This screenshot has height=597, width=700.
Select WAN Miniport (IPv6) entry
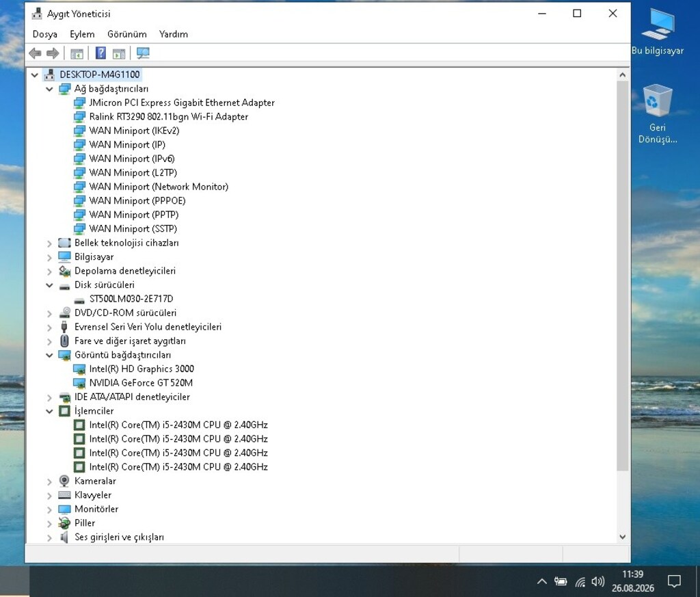pyautogui.click(x=132, y=159)
